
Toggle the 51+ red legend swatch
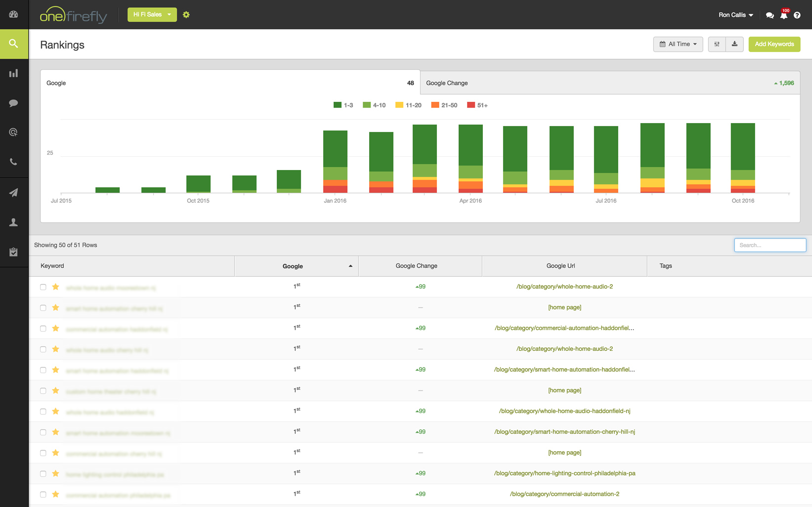(471, 105)
